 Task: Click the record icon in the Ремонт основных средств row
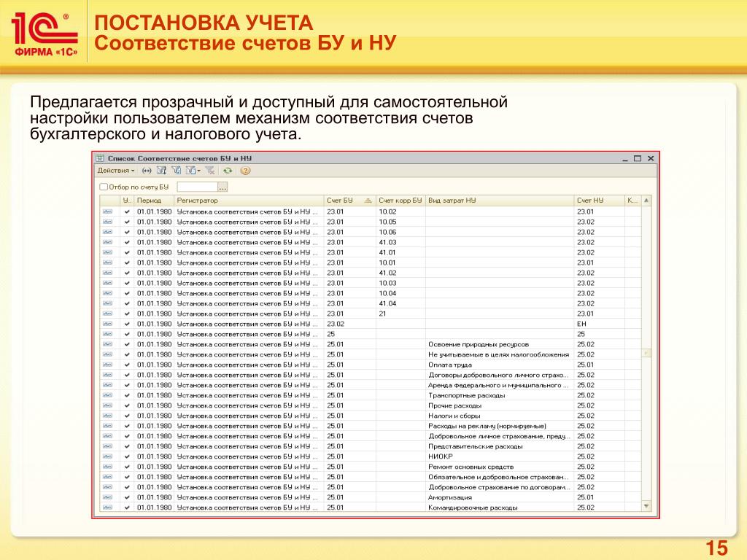[x=108, y=467]
